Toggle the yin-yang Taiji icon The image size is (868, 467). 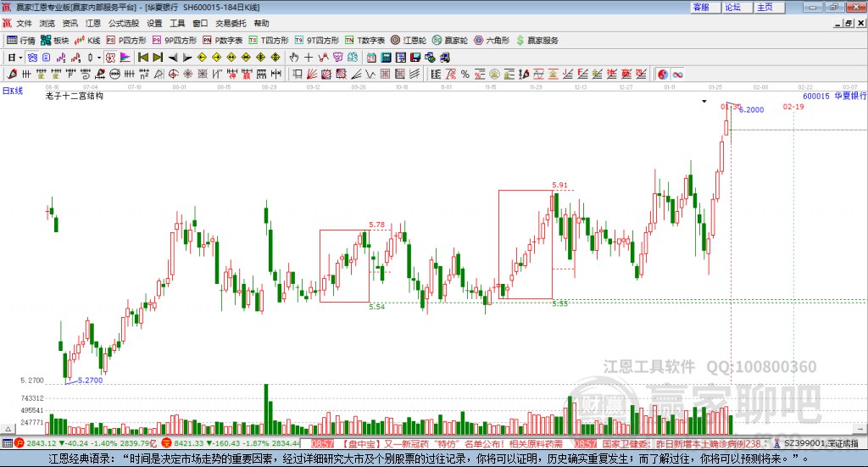pos(663,74)
